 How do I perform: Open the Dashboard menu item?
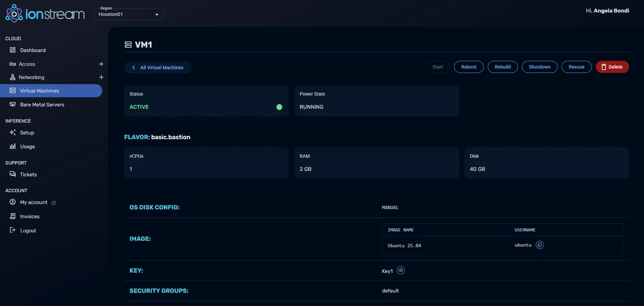[x=33, y=50]
